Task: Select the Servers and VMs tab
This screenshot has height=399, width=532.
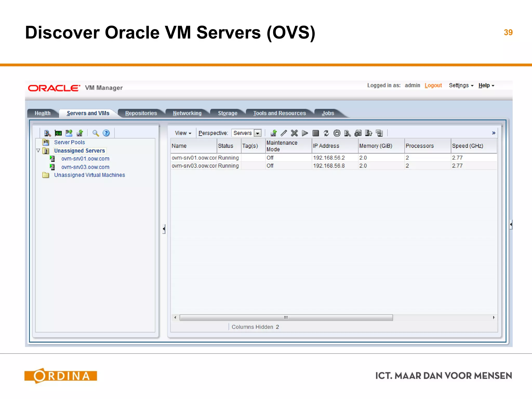Action: point(88,113)
